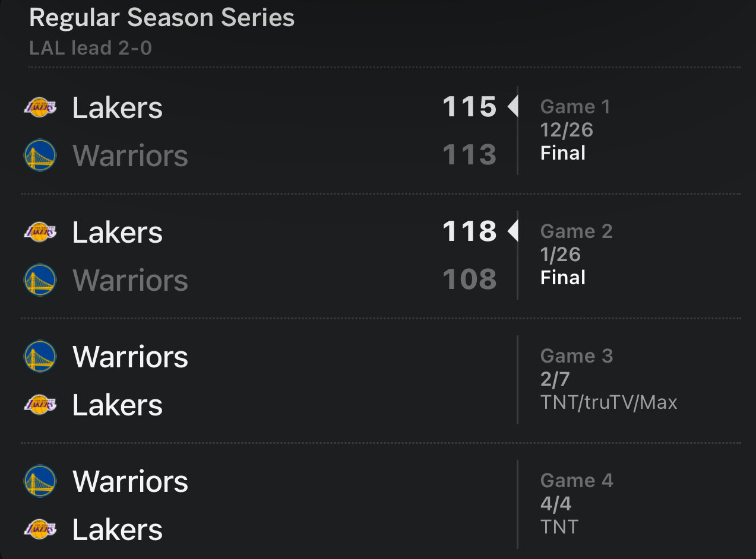756x559 pixels.
Task: Click the Lakers logo in Game 3
Action: click(40, 405)
